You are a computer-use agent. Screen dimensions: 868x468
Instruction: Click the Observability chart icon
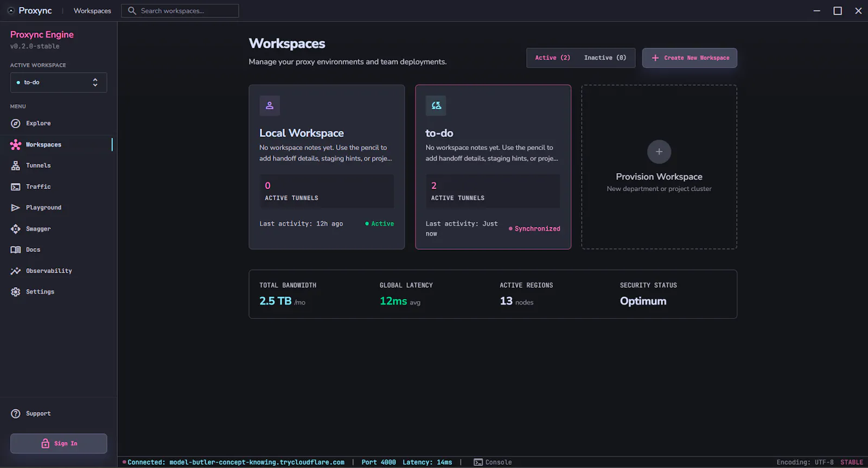pos(16,271)
